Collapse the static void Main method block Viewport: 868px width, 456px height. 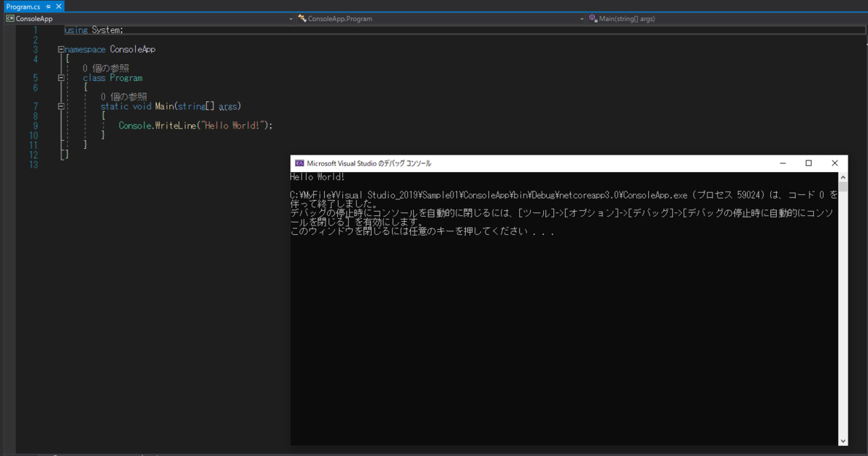pyautogui.click(x=61, y=106)
